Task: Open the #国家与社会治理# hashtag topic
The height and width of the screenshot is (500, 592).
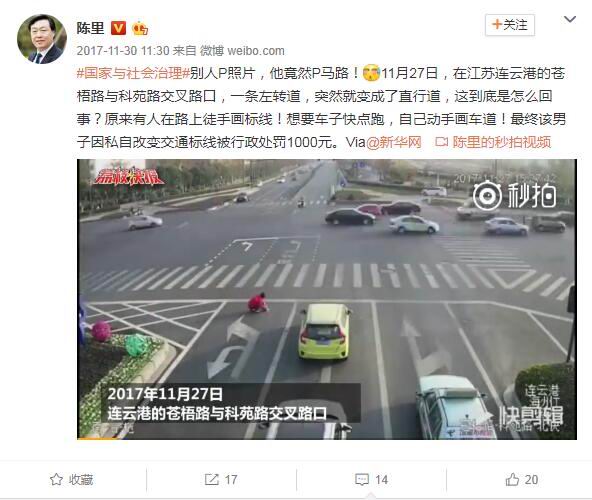Action: coord(133,73)
